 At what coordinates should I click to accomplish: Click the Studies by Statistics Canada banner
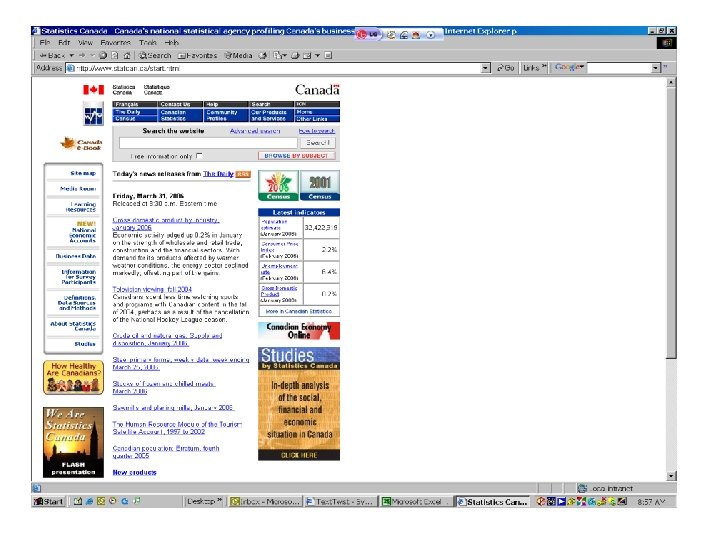pos(299,404)
